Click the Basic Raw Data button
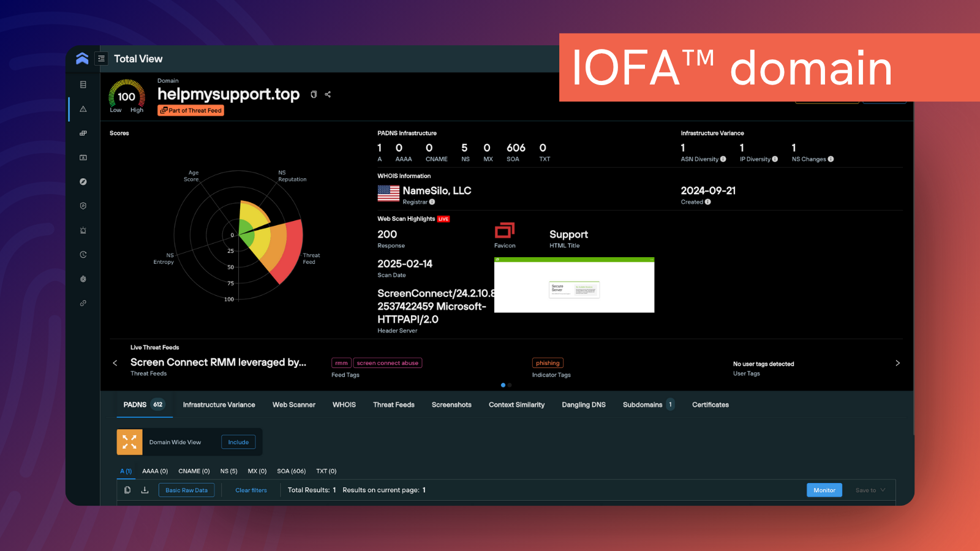Screen dimensions: 980x551 [186, 490]
